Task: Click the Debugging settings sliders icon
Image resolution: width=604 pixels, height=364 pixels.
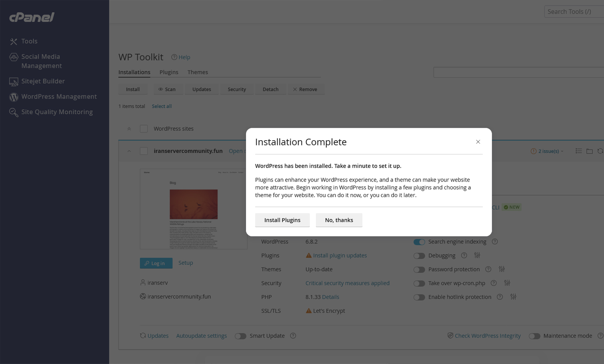Action: pyautogui.click(x=477, y=255)
